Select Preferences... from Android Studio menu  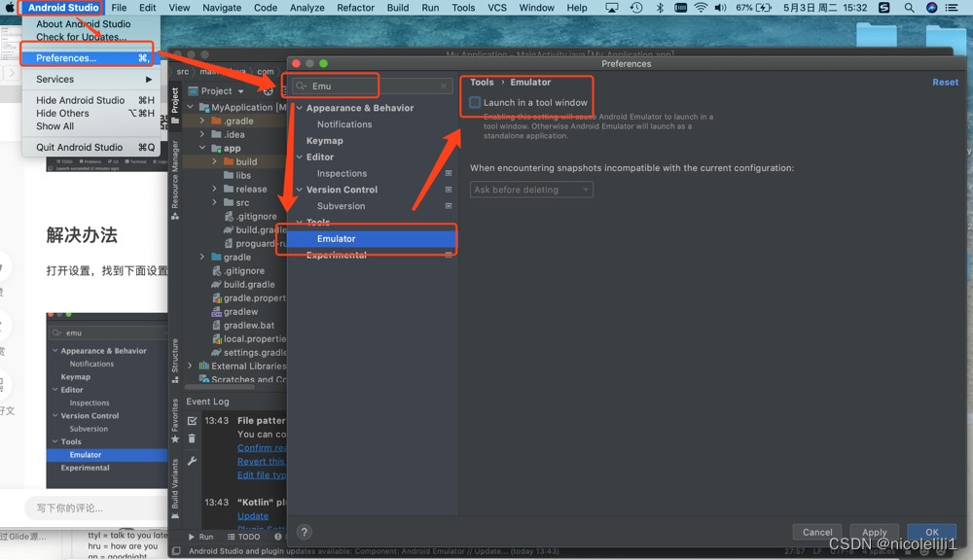point(90,57)
